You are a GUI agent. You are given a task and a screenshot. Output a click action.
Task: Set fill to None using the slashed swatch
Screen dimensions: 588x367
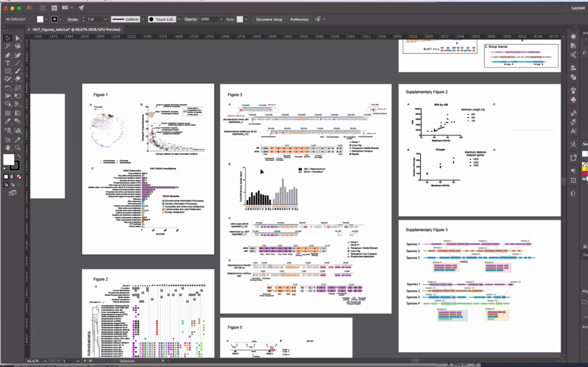coord(19,177)
